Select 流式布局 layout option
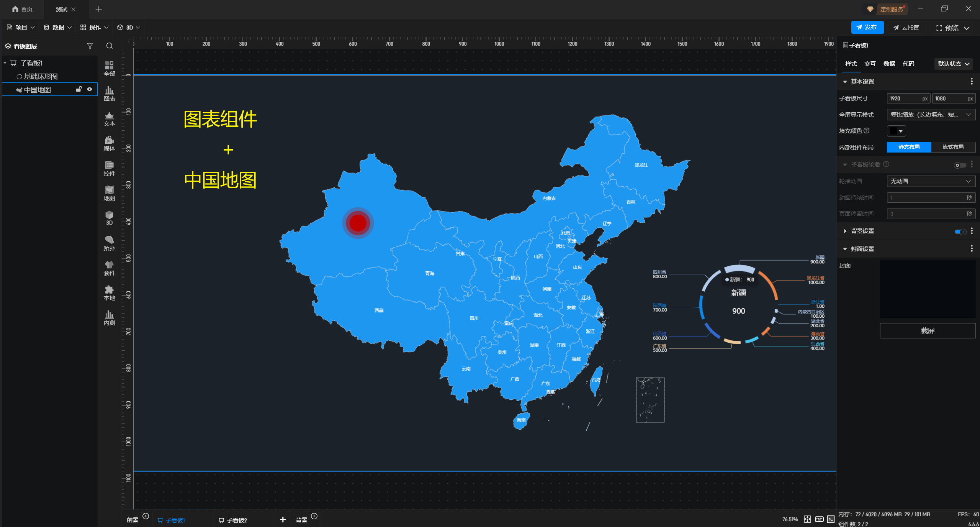 953,147
